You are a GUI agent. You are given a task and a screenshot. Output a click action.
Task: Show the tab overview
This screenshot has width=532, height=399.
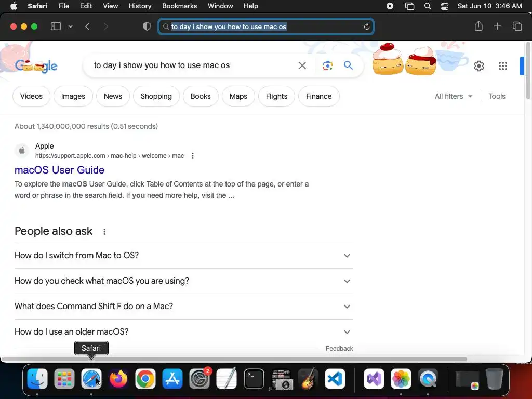tap(517, 26)
